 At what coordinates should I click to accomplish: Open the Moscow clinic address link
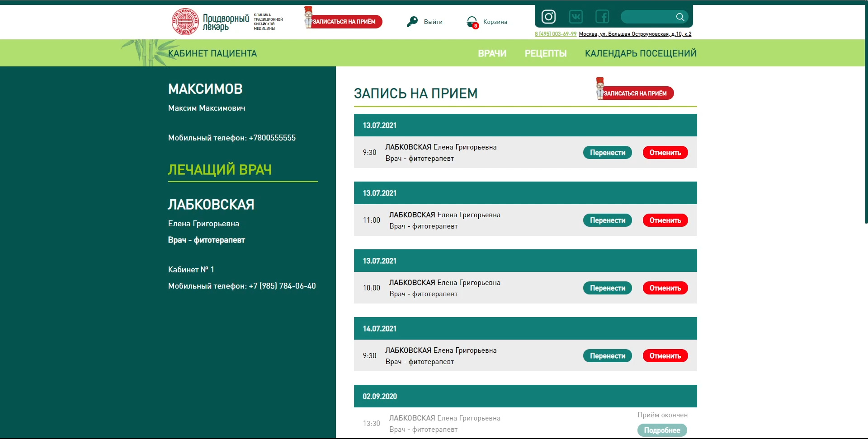click(635, 34)
